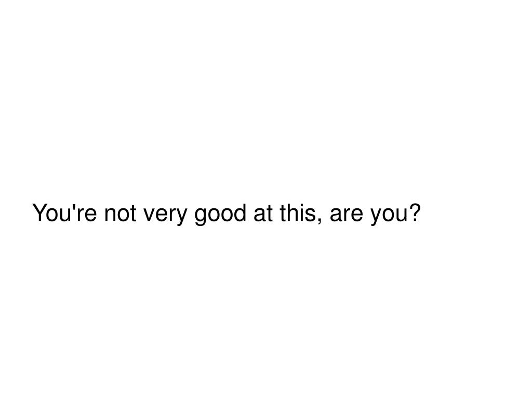Click the letter g in "good"

coord(201,218)
